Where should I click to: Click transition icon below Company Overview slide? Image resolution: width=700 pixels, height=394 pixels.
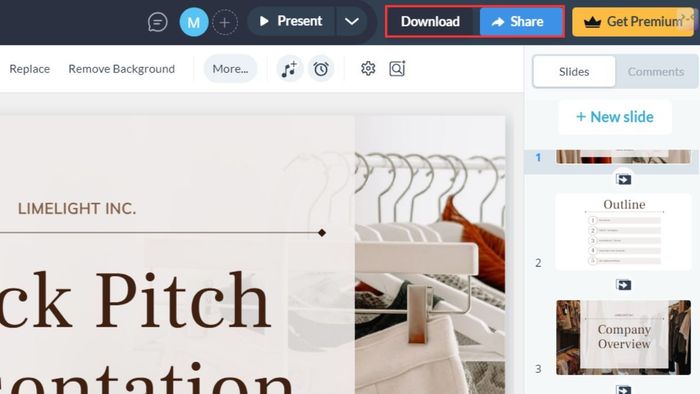623,390
